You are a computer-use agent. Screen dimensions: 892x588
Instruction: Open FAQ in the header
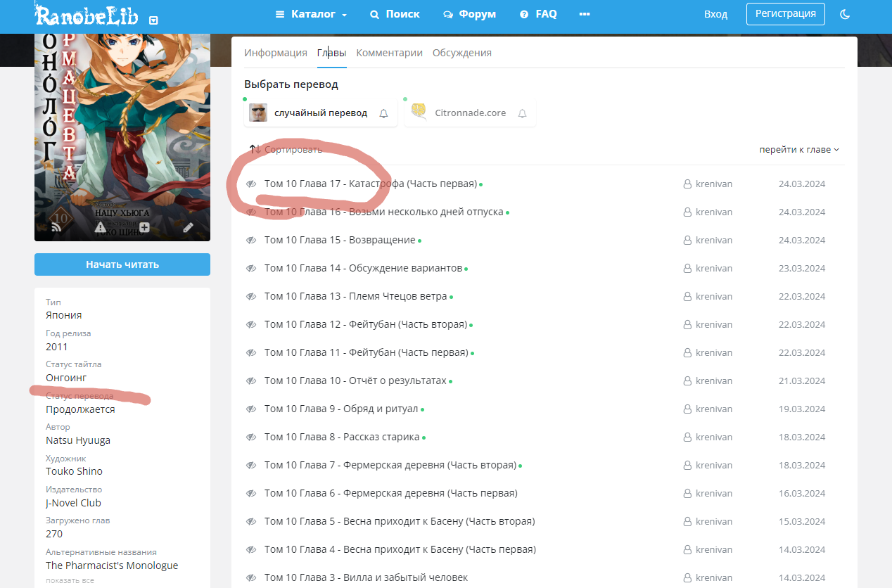point(538,14)
